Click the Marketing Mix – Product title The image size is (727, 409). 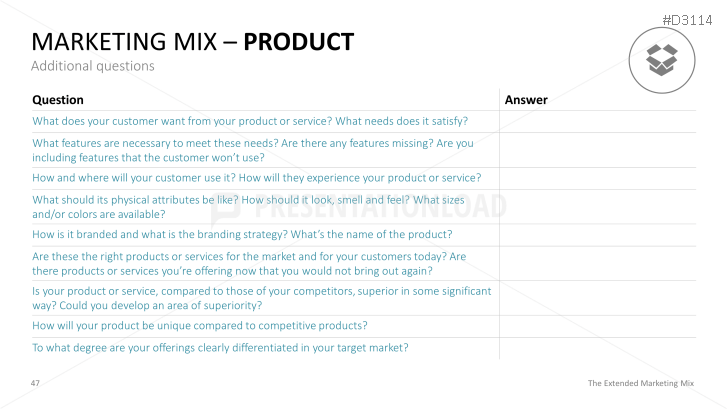click(193, 42)
